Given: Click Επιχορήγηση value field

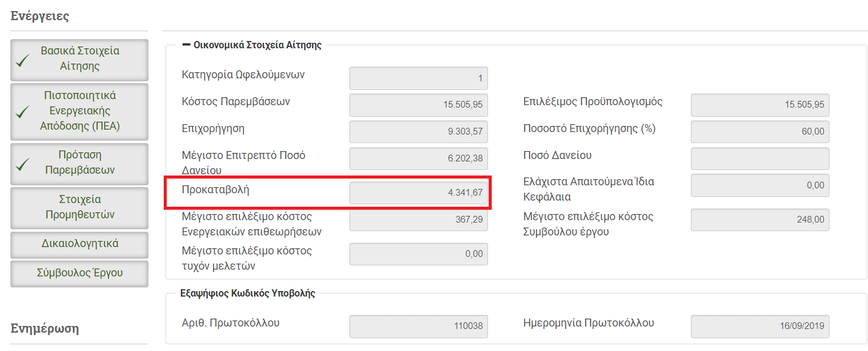Looking at the screenshot, I should point(418,131).
